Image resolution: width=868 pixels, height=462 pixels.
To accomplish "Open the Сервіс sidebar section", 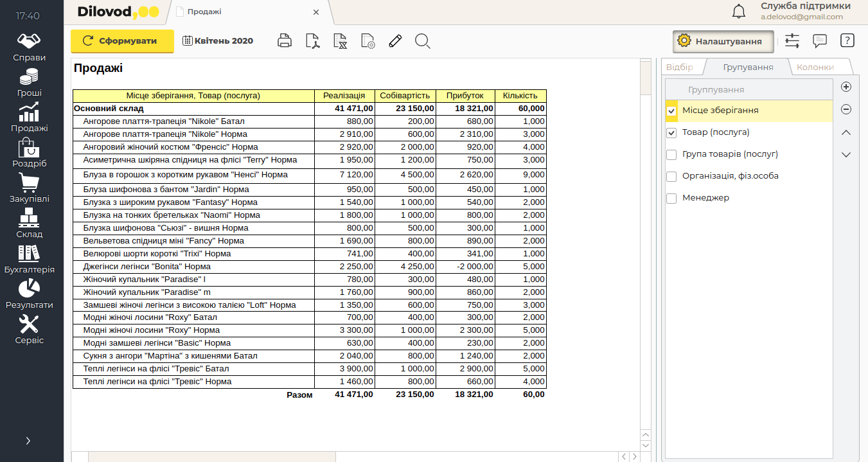I will (x=29, y=330).
